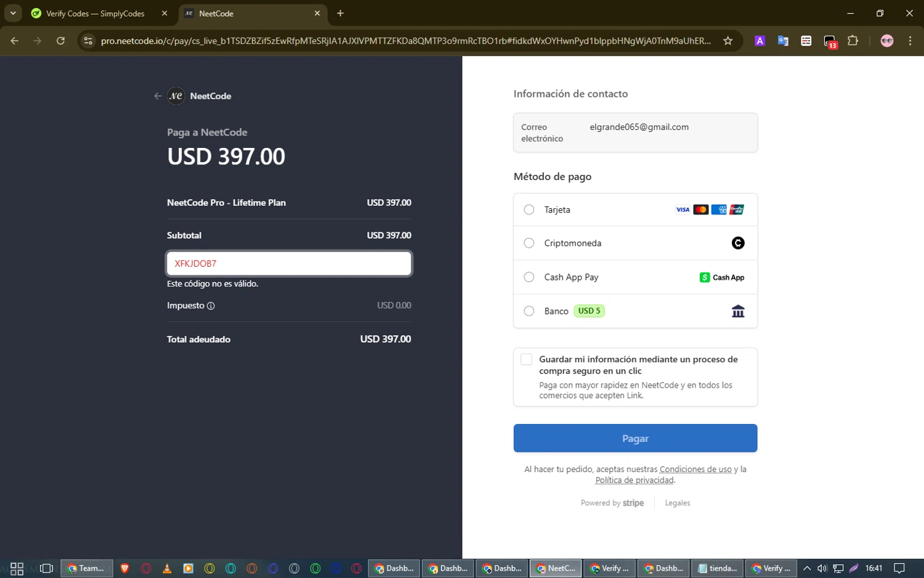This screenshot has width=924, height=578.
Task: Click the browser address bar URL
Action: point(405,41)
